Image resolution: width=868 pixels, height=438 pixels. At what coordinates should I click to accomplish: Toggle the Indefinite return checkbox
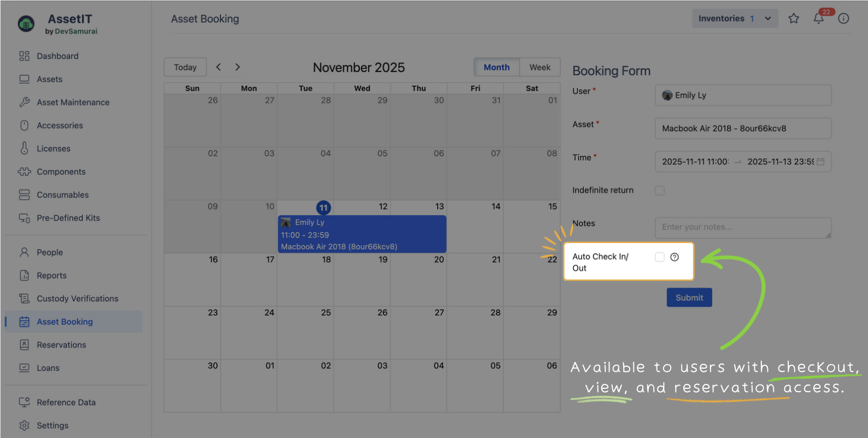[660, 191]
